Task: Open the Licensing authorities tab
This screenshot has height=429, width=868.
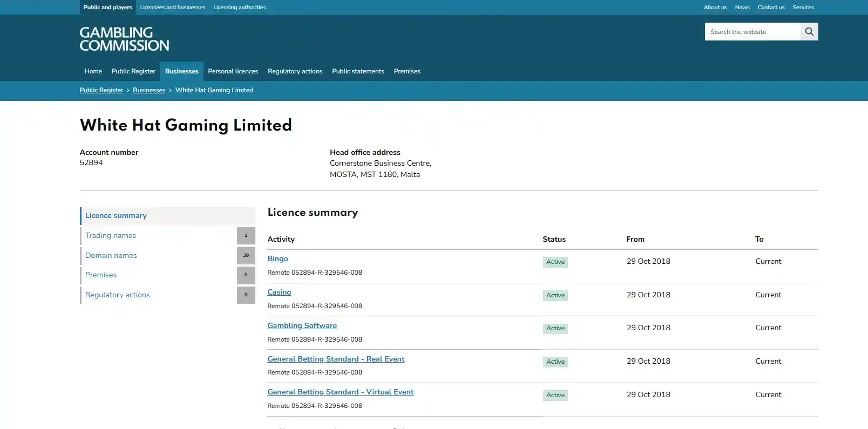Action: tap(239, 7)
